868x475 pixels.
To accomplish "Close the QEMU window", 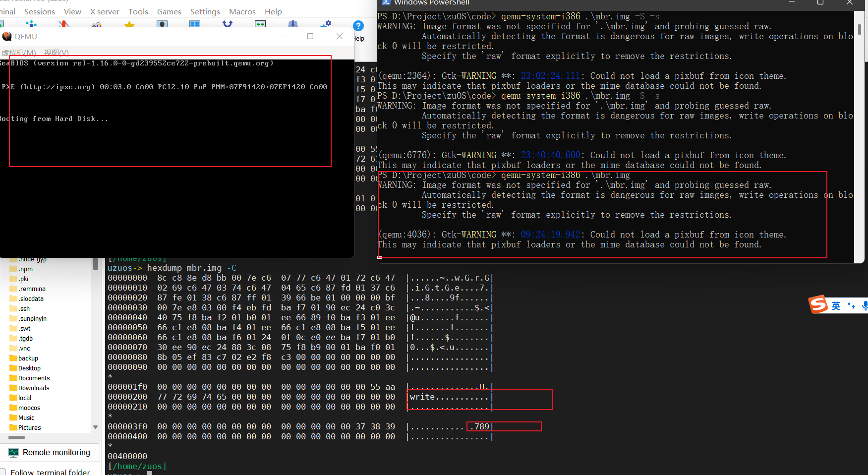I will (x=340, y=36).
